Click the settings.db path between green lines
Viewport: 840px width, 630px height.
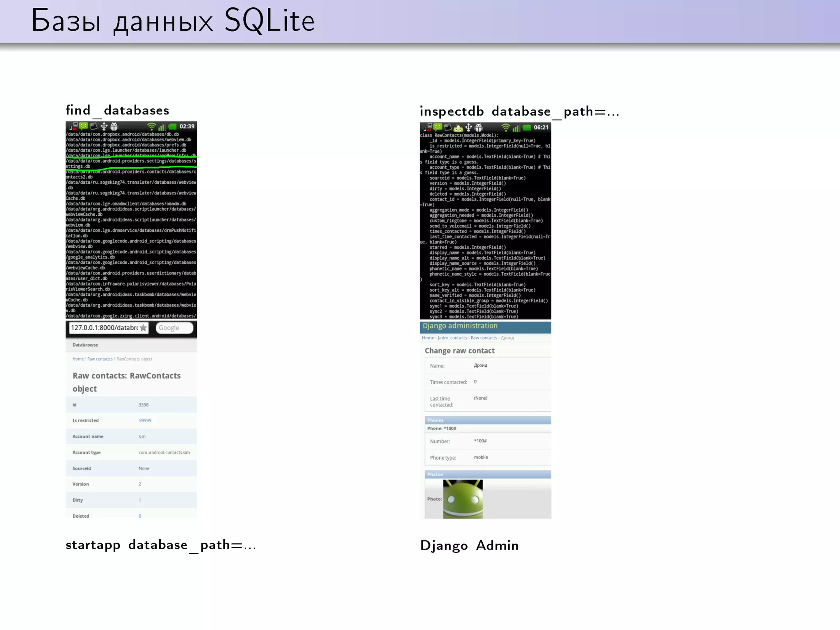click(x=131, y=164)
